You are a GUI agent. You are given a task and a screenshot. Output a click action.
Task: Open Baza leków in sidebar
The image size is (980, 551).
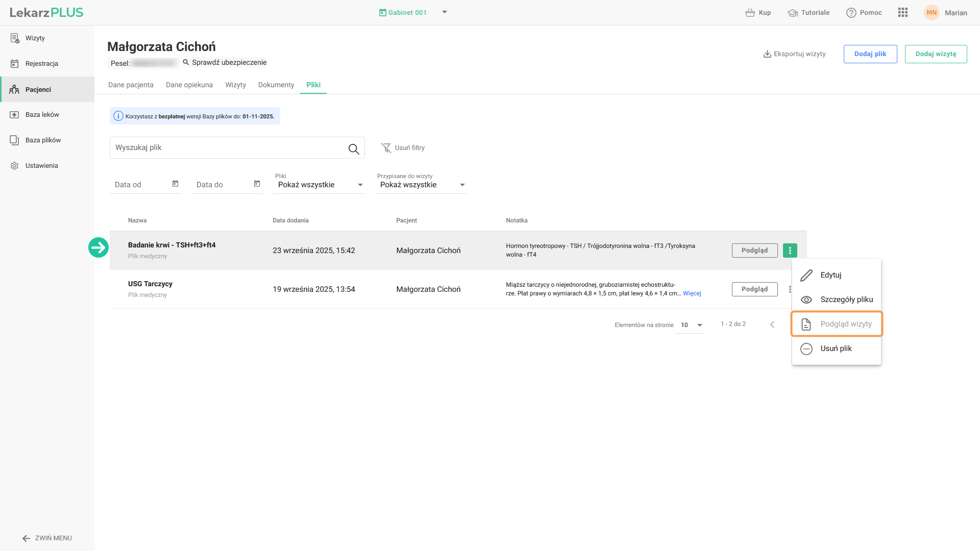coord(42,115)
